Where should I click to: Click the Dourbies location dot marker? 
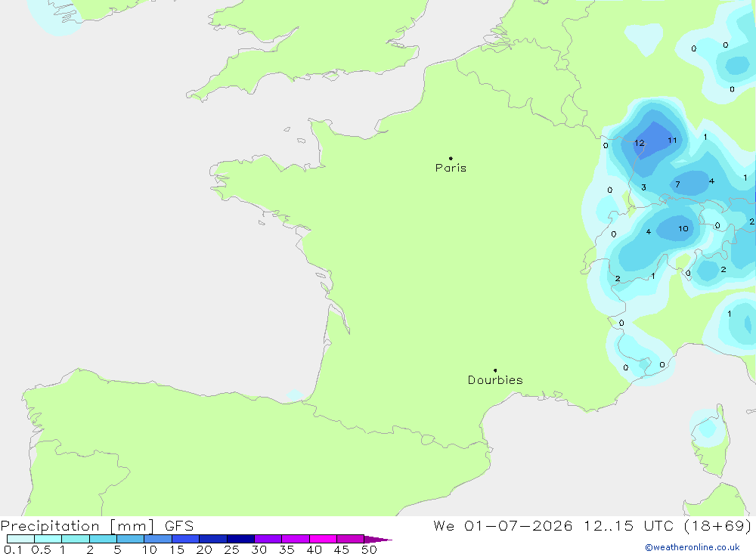[x=495, y=370]
